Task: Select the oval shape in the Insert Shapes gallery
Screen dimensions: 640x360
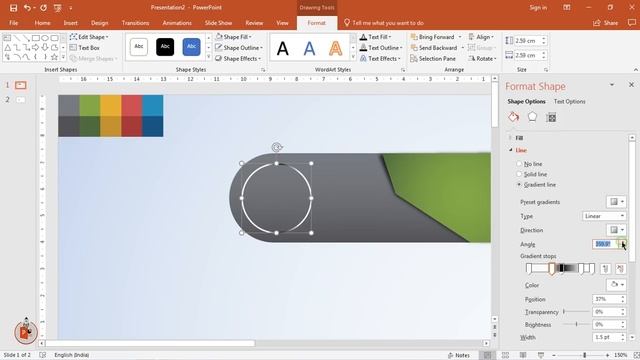Action: (x=45, y=38)
